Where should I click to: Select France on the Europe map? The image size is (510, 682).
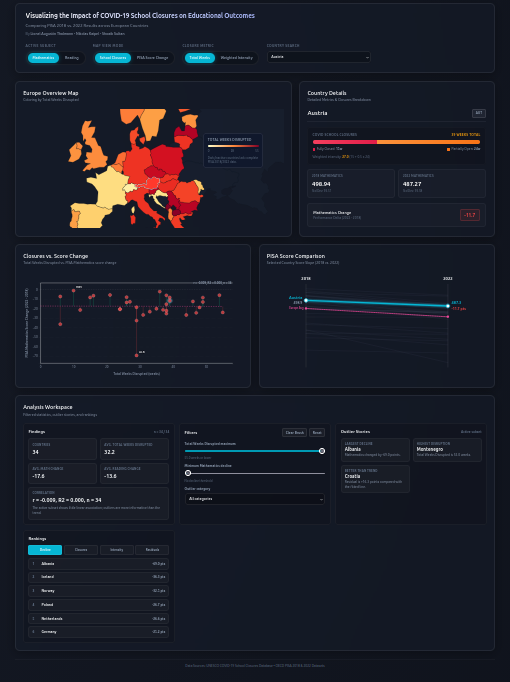[108, 188]
